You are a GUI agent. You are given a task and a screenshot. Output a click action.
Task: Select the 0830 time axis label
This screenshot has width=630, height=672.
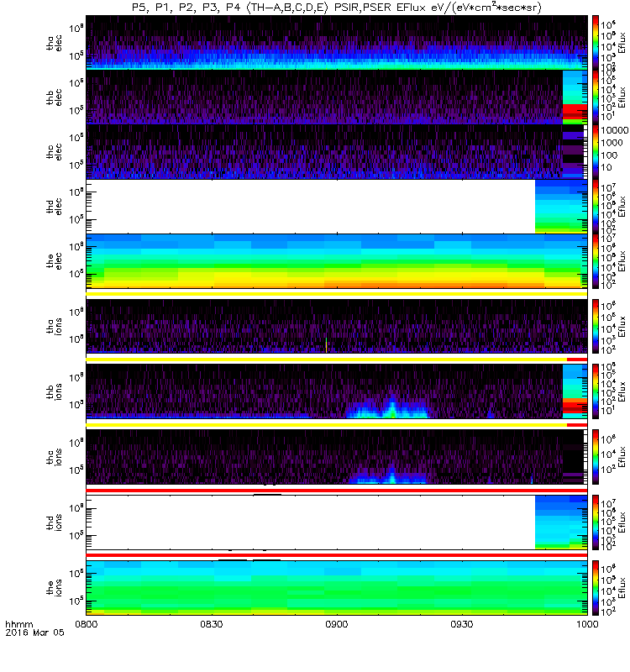[x=212, y=624]
